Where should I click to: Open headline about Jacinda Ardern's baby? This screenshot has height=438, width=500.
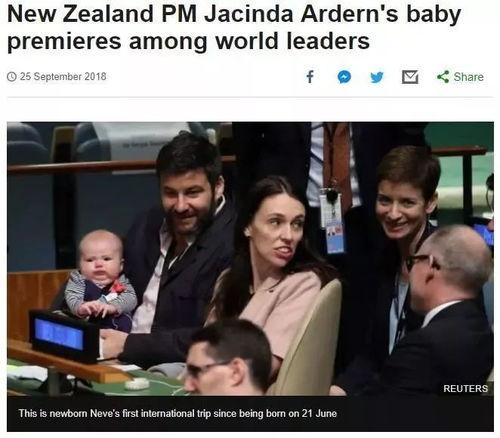[x=234, y=27]
